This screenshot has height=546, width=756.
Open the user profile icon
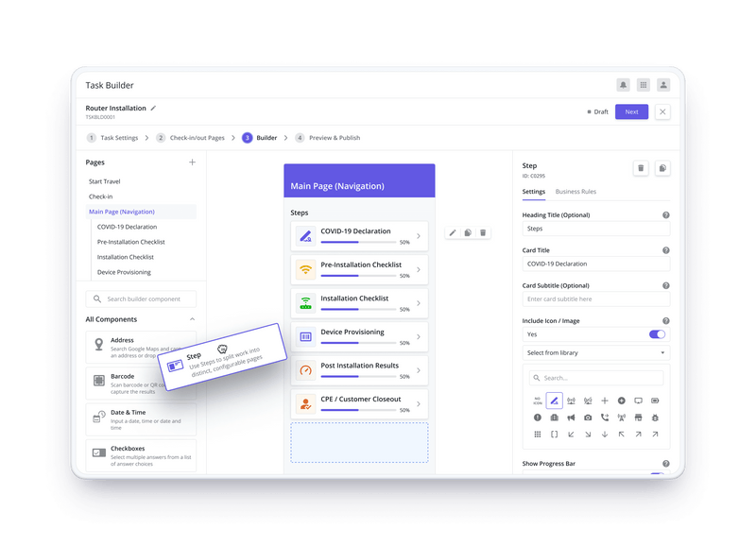[x=663, y=85]
